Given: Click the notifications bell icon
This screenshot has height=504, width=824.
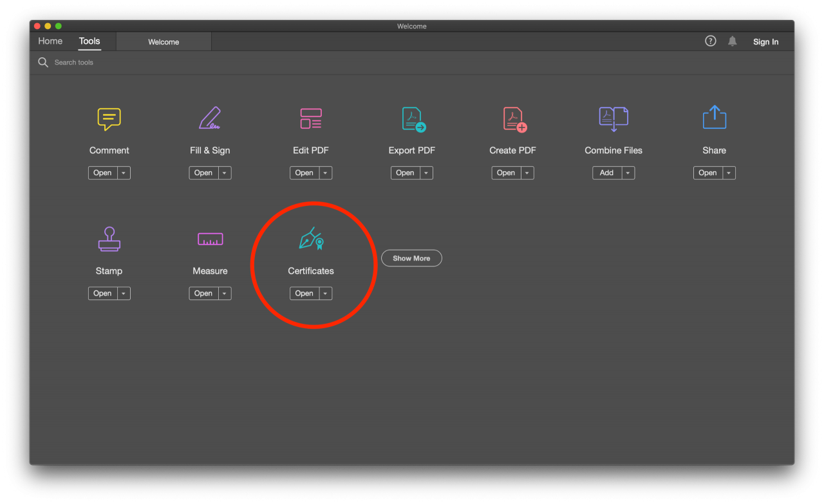Looking at the screenshot, I should coord(733,41).
